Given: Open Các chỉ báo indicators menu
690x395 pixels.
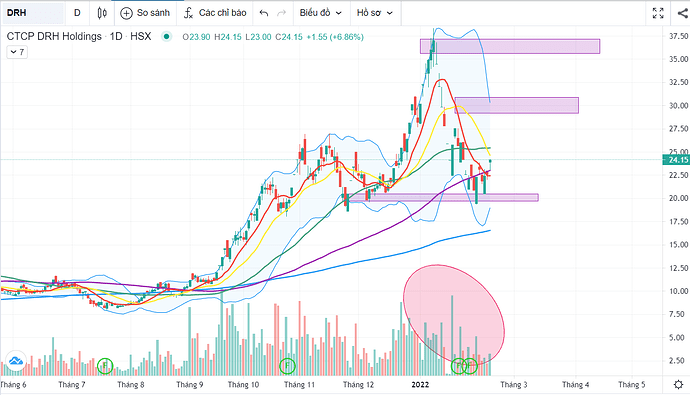Looking at the screenshot, I should [215, 13].
